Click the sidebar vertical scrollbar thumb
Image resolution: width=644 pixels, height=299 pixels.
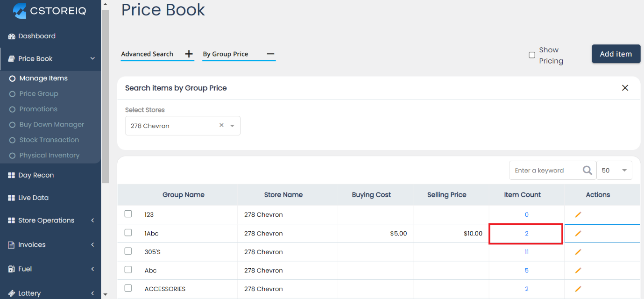tap(105, 96)
